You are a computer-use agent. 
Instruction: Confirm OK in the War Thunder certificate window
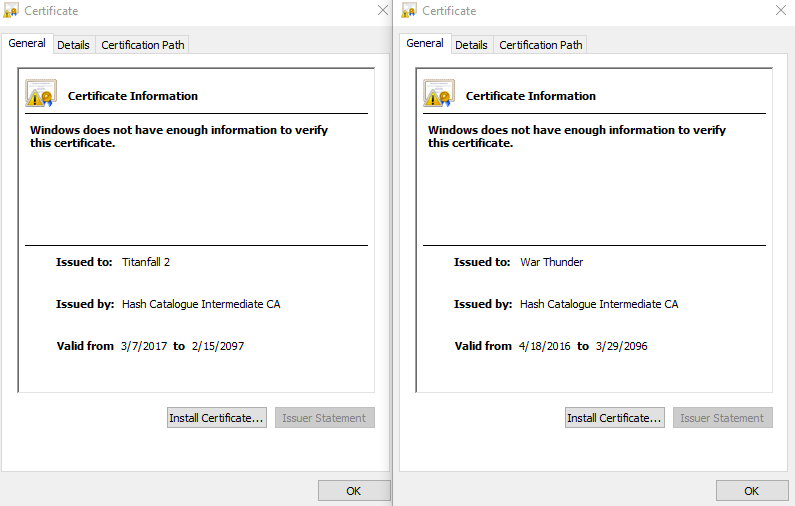point(752,491)
